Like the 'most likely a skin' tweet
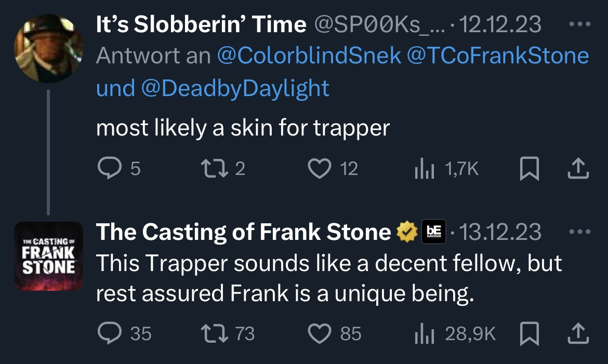Image resolution: width=608 pixels, height=364 pixels. click(319, 168)
